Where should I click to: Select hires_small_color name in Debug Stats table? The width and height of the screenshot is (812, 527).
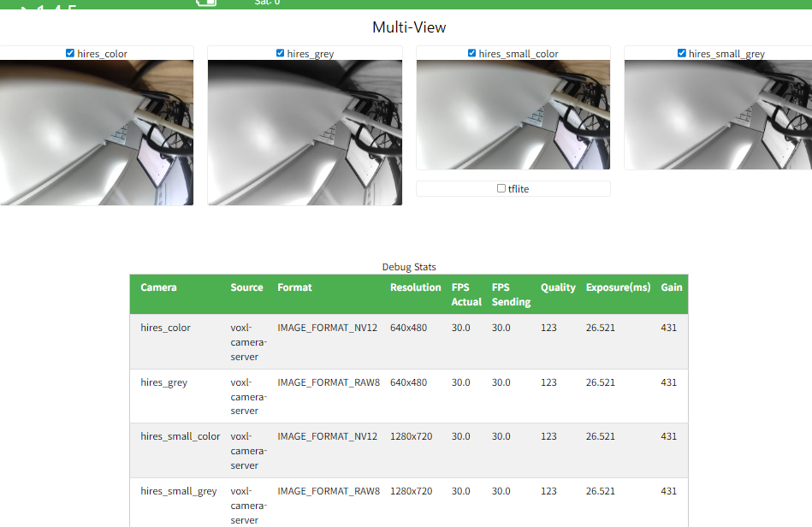coord(180,436)
